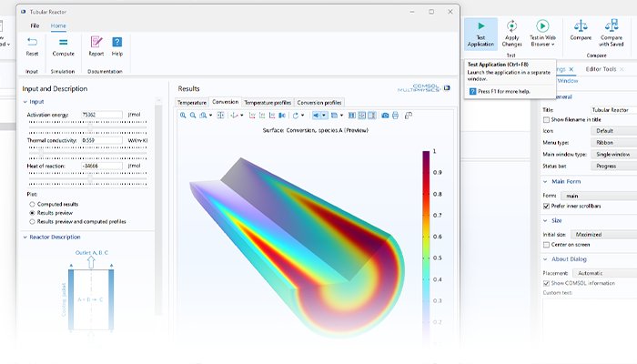The width and height of the screenshot is (637, 364).
Task: Click Test in Web Browser button
Action: 542,35
